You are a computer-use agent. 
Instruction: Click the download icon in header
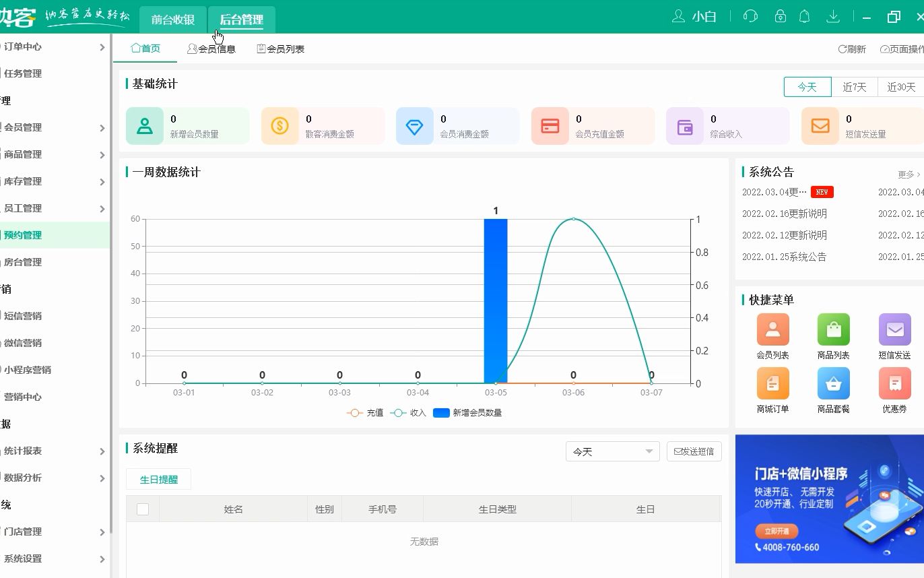coord(833,16)
